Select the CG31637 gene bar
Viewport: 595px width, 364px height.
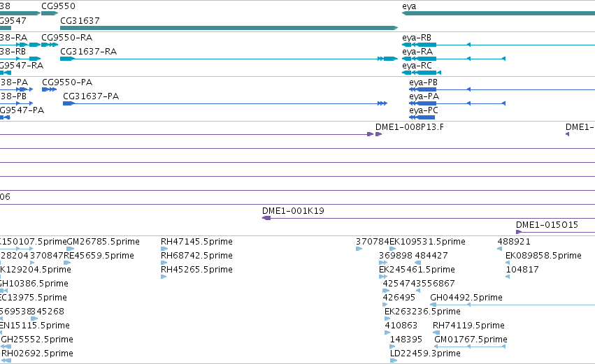tap(229, 28)
